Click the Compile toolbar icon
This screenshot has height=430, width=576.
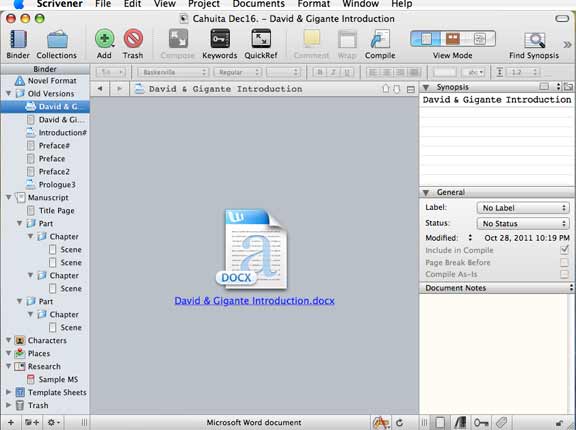click(380, 39)
